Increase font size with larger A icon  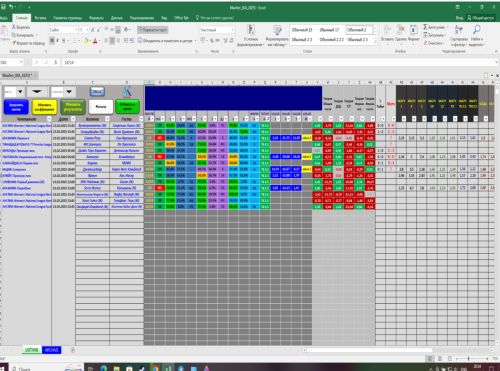click(x=93, y=30)
